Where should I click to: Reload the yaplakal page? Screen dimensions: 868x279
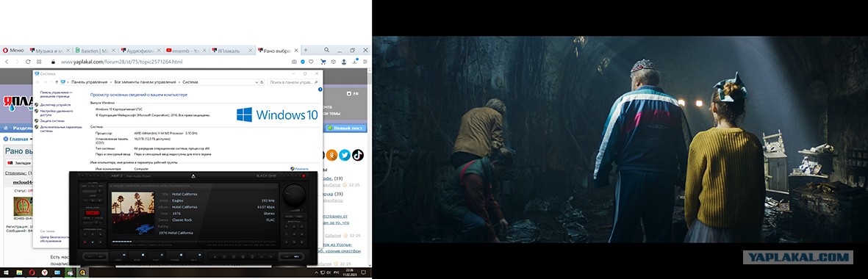pos(28,62)
